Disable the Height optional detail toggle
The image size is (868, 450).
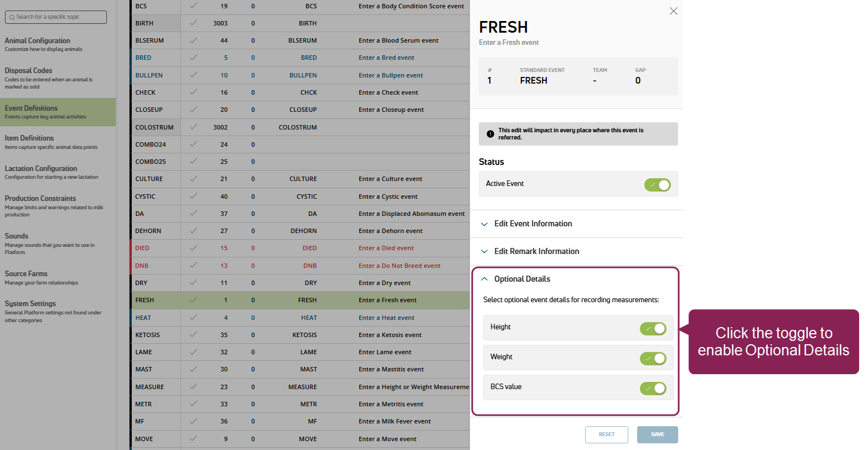pyautogui.click(x=653, y=329)
